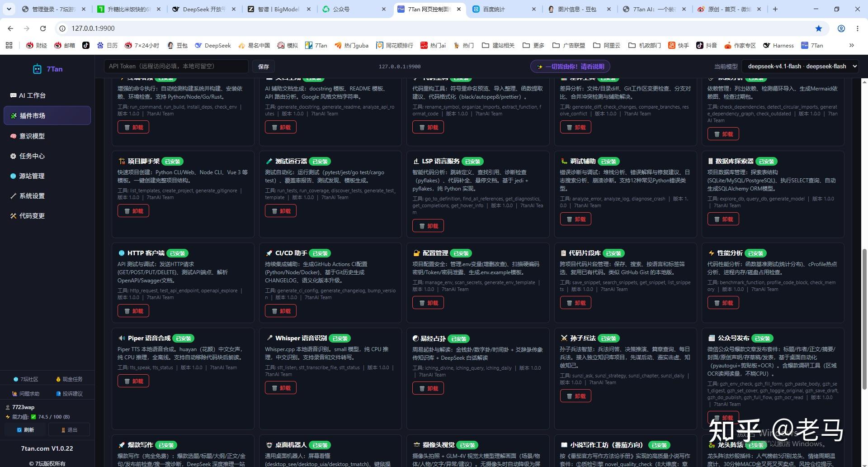Click 退出 to log out
The image size is (868, 467).
[69, 429]
